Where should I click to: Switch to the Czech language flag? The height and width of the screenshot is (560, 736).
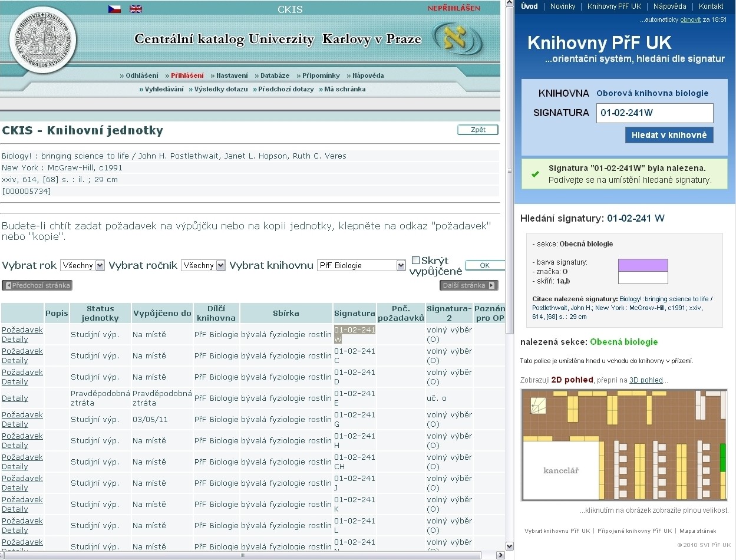114,9
